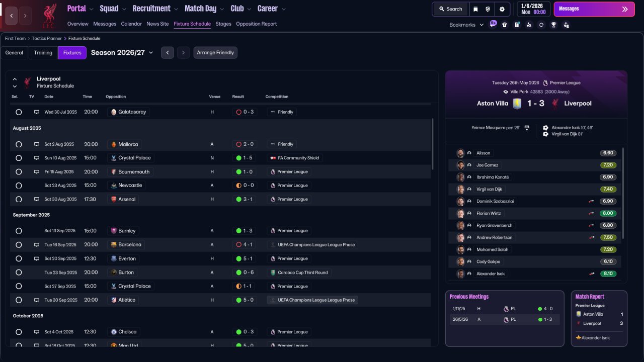Expand the Portal menu chevron
Image resolution: width=644 pixels, height=362 pixels.
pyautogui.click(x=91, y=9)
